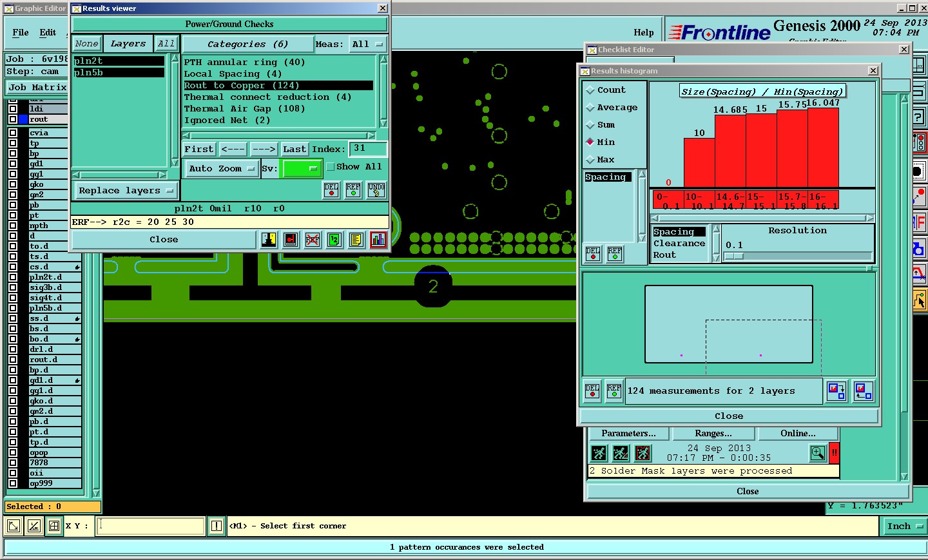Click grid window icon in bottom toolbar
Screen dimensions: 928x560
pos(54,526)
